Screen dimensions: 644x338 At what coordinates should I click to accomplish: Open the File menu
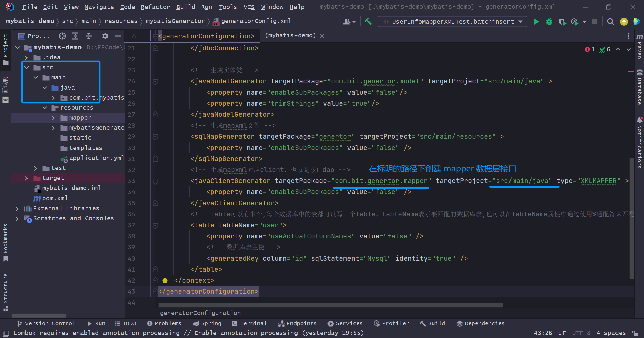coord(30,7)
